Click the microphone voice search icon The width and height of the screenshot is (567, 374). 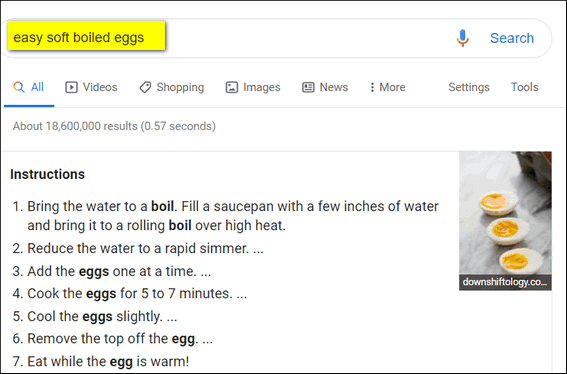462,38
